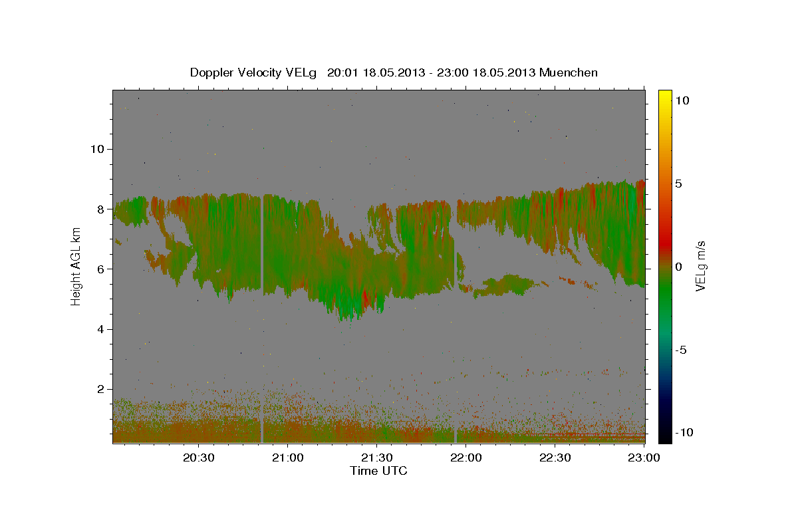Click the 'VELg m/s' colorbar label
This screenshot has width=798, height=532.
tap(700, 266)
